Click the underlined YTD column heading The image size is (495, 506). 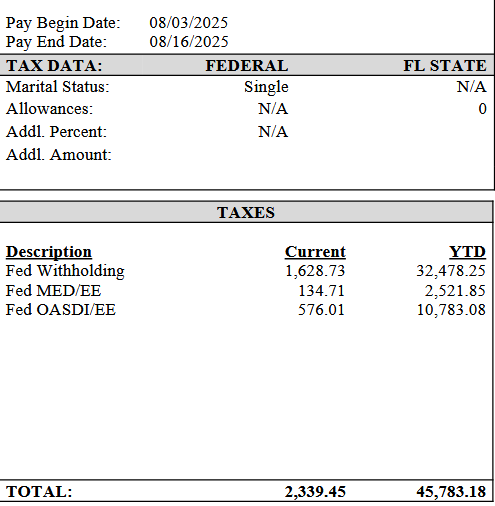coord(467,252)
